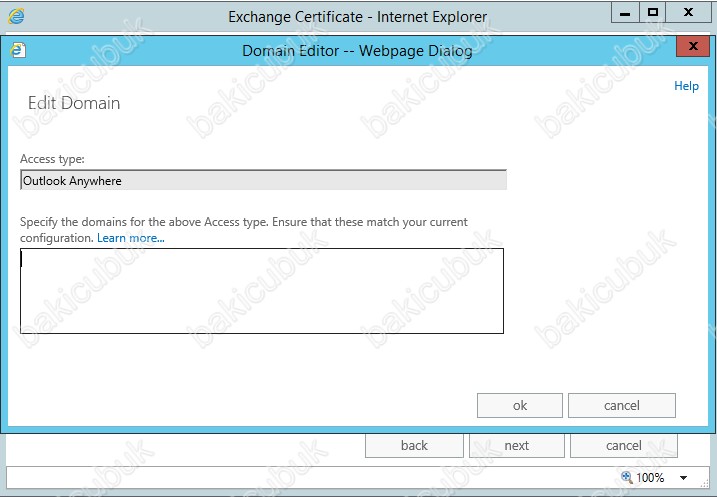717x497 pixels.
Task: Select the Outlook Anywhere access type field
Action: [263, 180]
